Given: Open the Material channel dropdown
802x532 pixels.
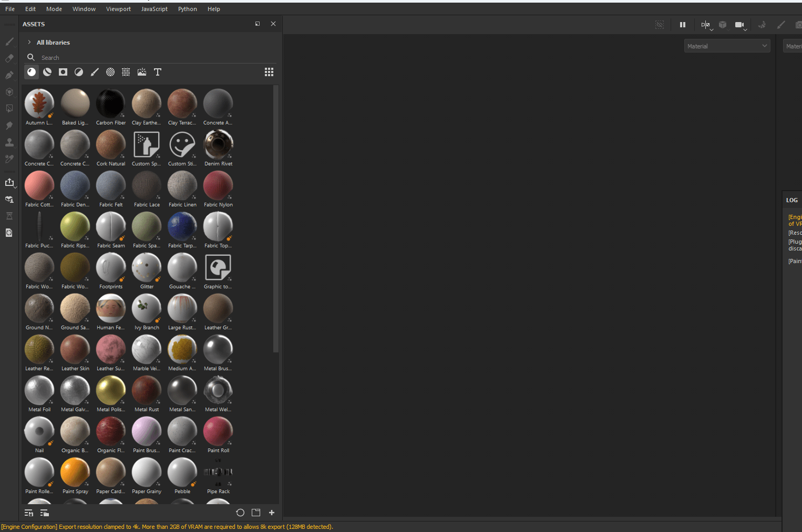Looking at the screenshot, I should [727, 46].
